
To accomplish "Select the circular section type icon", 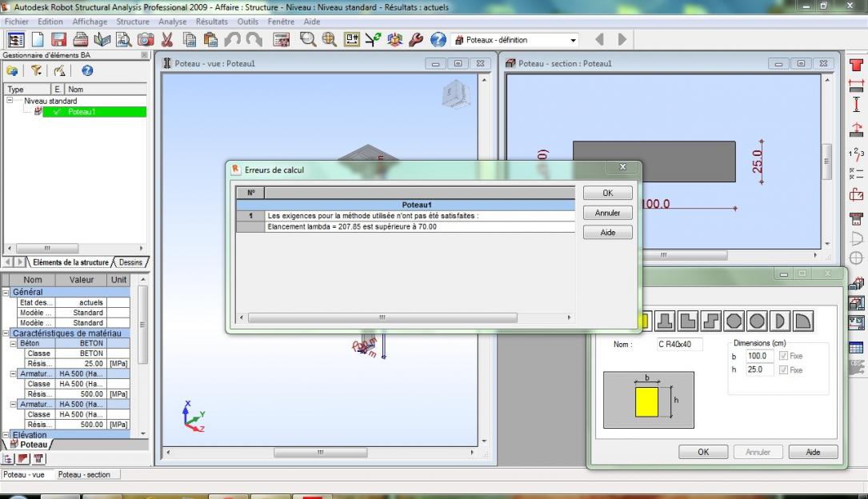I will coord(757,321).
